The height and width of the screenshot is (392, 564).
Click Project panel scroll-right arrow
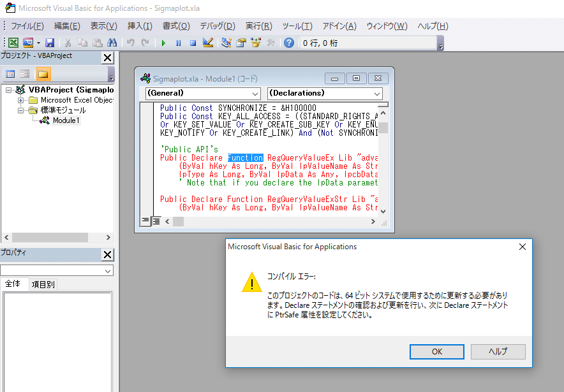click(x=108, y=238)
